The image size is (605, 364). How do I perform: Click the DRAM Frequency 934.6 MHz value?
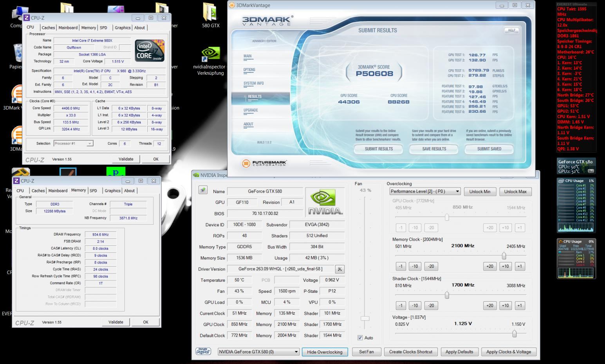tap(101, 234)
